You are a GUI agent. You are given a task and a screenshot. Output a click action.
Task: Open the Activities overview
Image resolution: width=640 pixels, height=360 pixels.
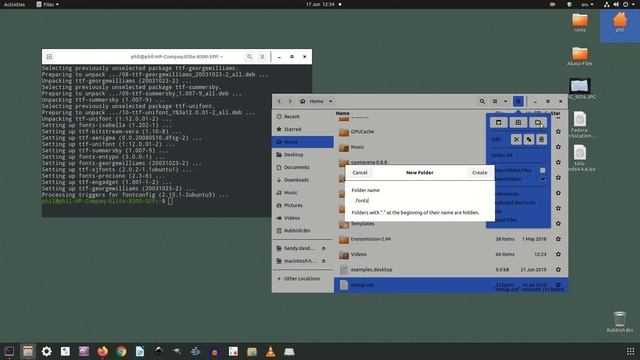pos(14,4)
